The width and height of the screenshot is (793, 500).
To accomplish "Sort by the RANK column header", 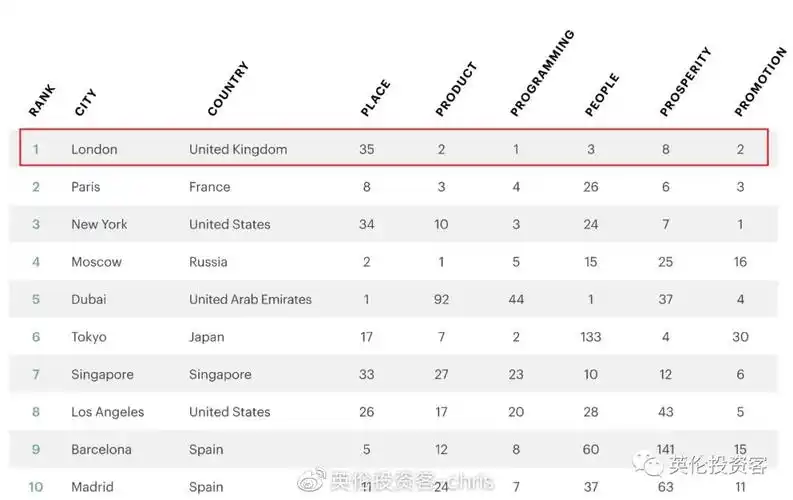I will [42, 100].
